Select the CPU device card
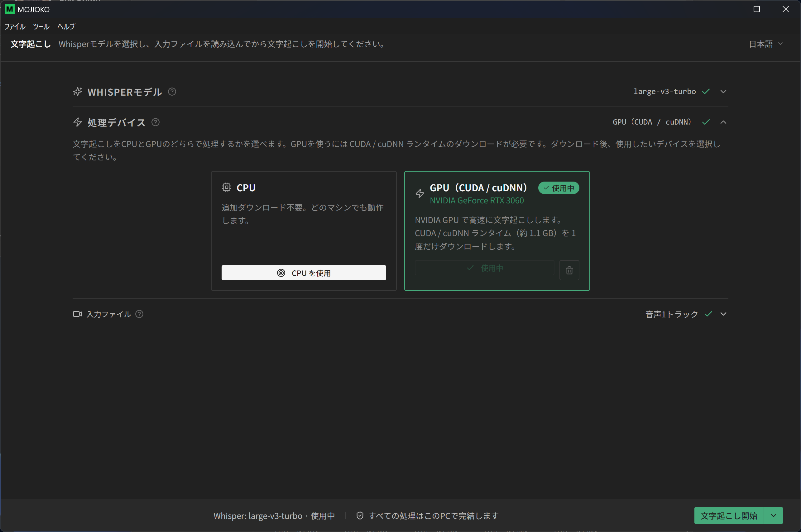The height and width of the screenshot is (532, 801). click(304, 231)
